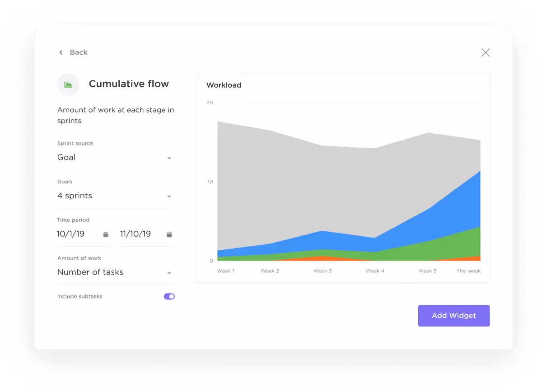
Task: Click the This week label on the axis
Action: point(468,271)
